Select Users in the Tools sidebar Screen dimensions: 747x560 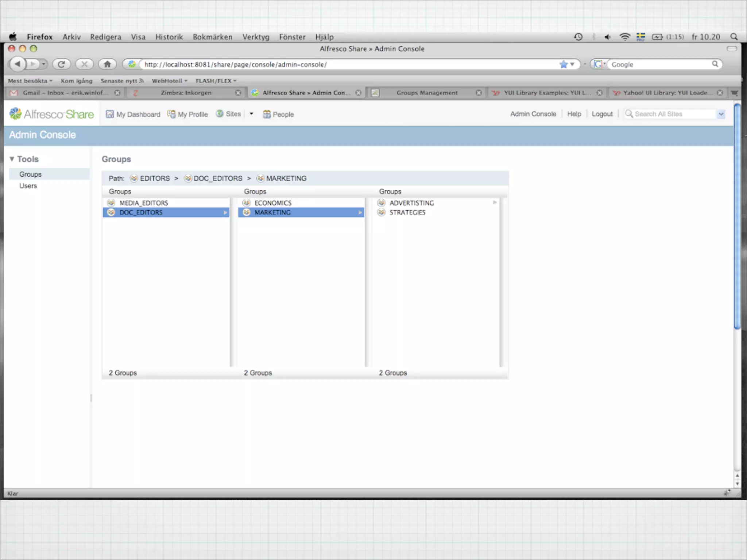(x=28, y=186)
